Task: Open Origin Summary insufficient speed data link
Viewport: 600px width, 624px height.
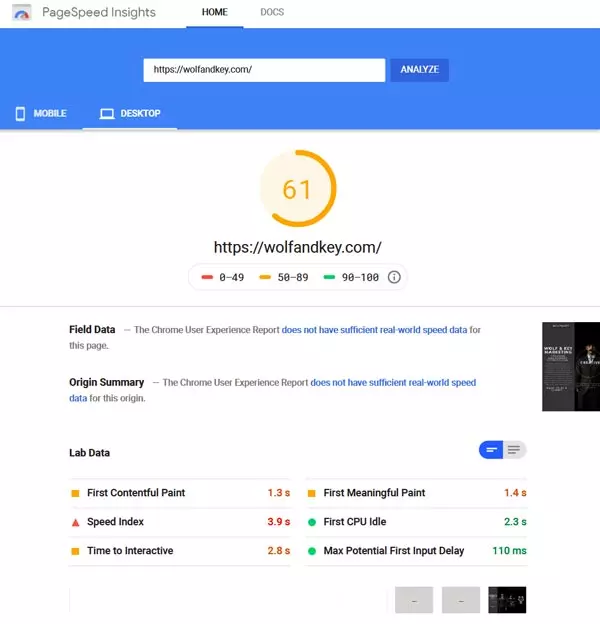Action: pos(393,382)
